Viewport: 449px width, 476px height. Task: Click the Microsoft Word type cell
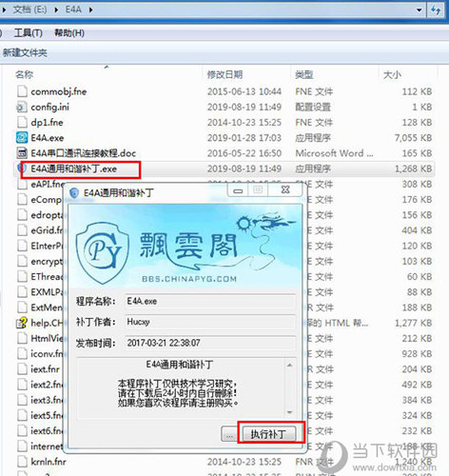coord(334,153)
